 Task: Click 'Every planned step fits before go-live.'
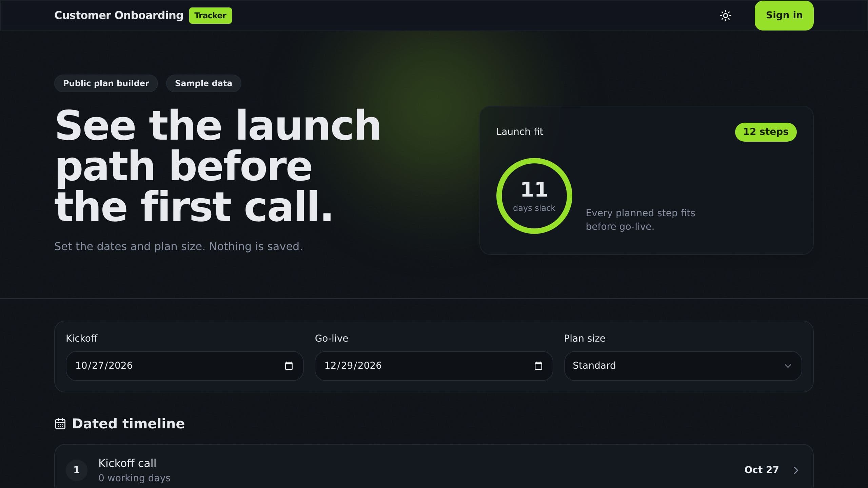click(640, 220)
